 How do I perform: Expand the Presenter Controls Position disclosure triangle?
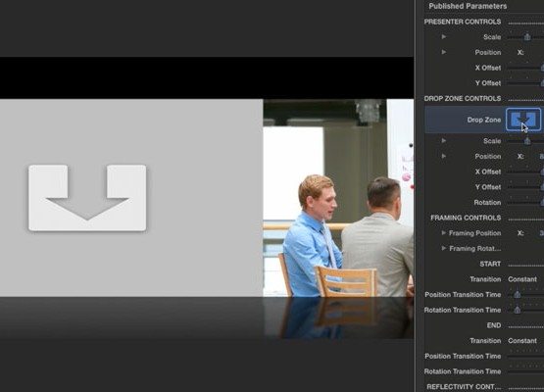[444, 52]
